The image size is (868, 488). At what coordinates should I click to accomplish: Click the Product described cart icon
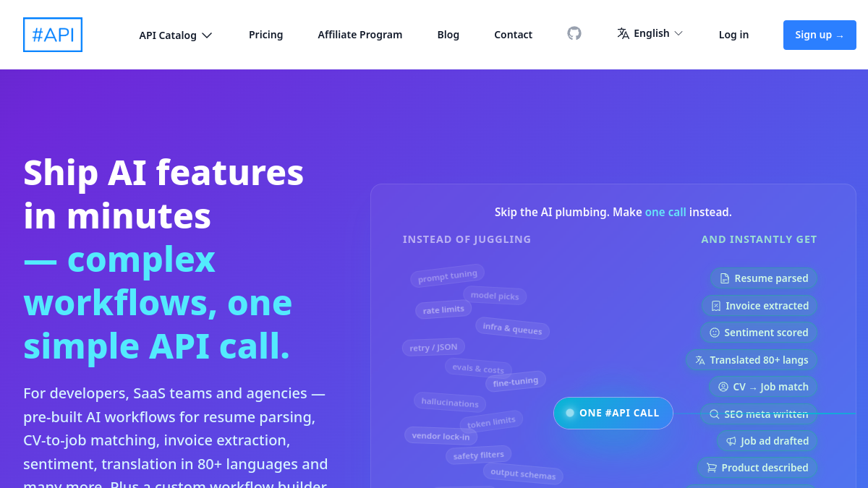click(x=712, y=468)
